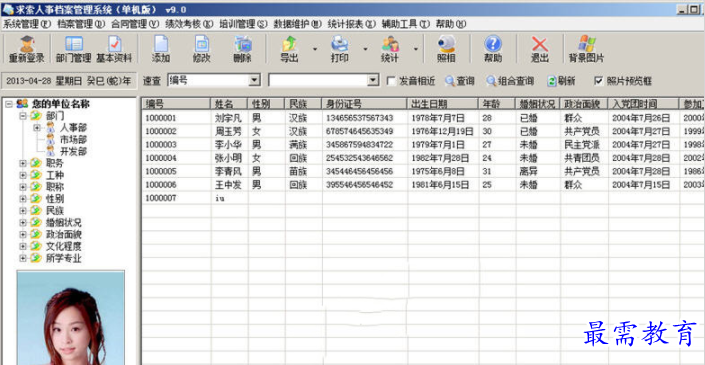Open the 系统管理 menu

[x=27, y=24]
